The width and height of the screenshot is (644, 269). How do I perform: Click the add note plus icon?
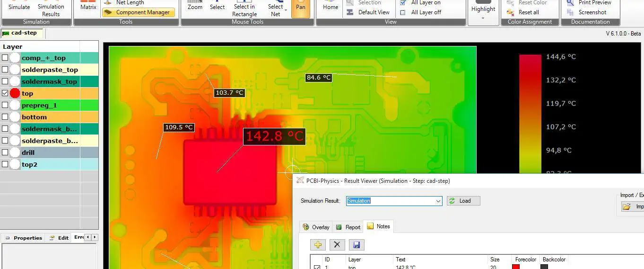pyautogui.click(x=318, y=244)
